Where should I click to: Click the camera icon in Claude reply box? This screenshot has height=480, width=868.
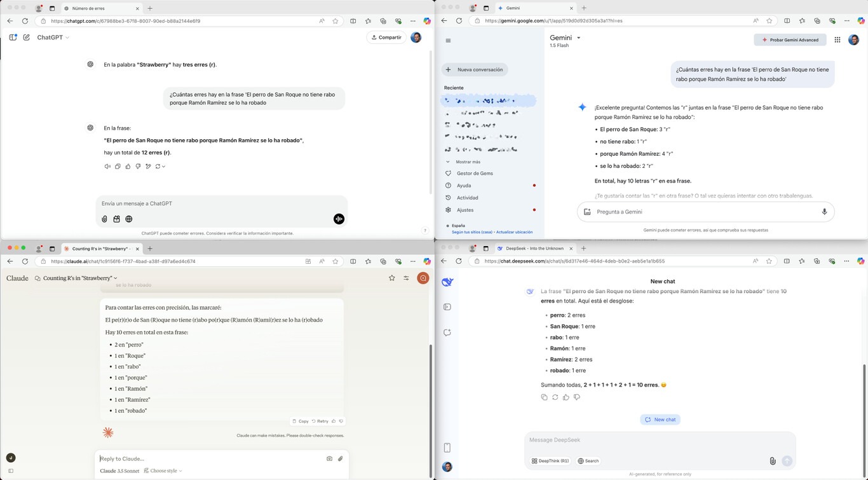click(x=329, y=458)
